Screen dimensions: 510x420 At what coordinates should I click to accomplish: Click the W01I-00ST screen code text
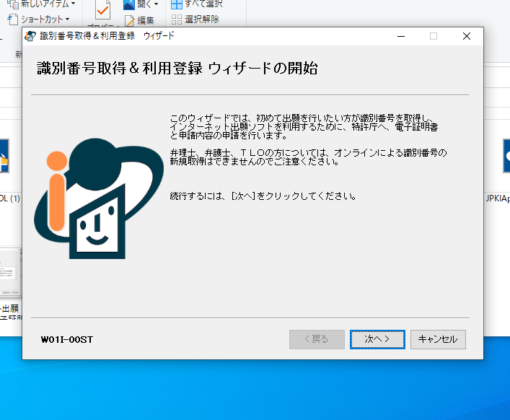67,340
